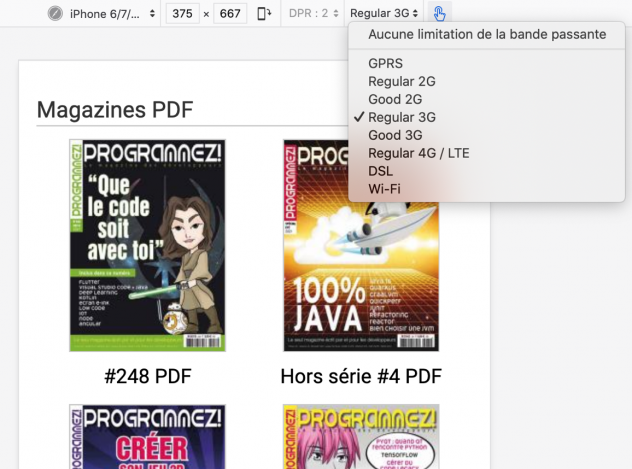The height and width of the screenshot is (469, 632).
Task: Select Wi-Fi throttling option
Action: tap(385, 189)
